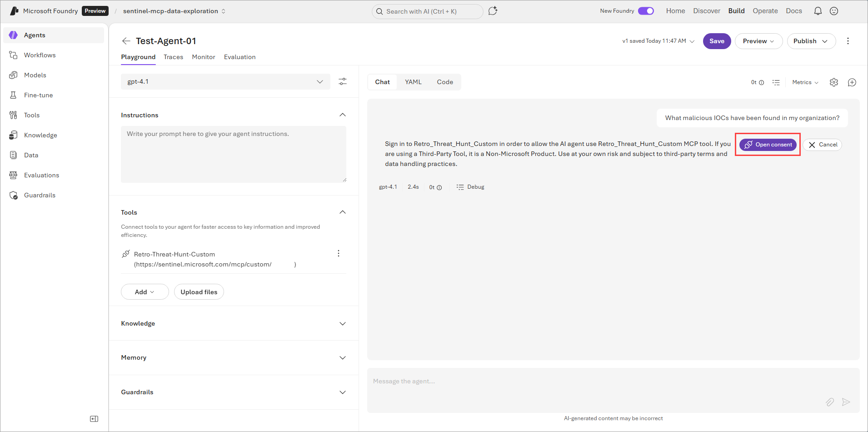This screenshot has width=868, height=432.
Task: Toggle the New Foundry switch
Action: pyautogui.click(x=646, y=11)
